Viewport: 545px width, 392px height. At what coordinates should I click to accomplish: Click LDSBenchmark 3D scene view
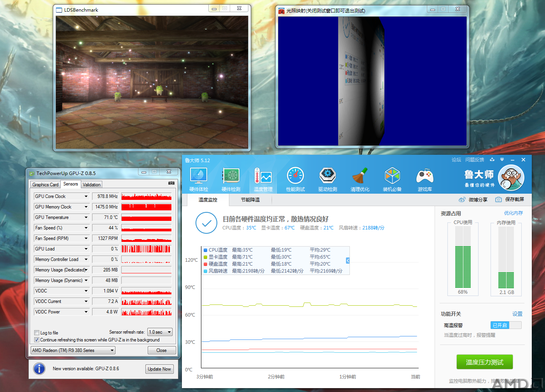[152, 82]
